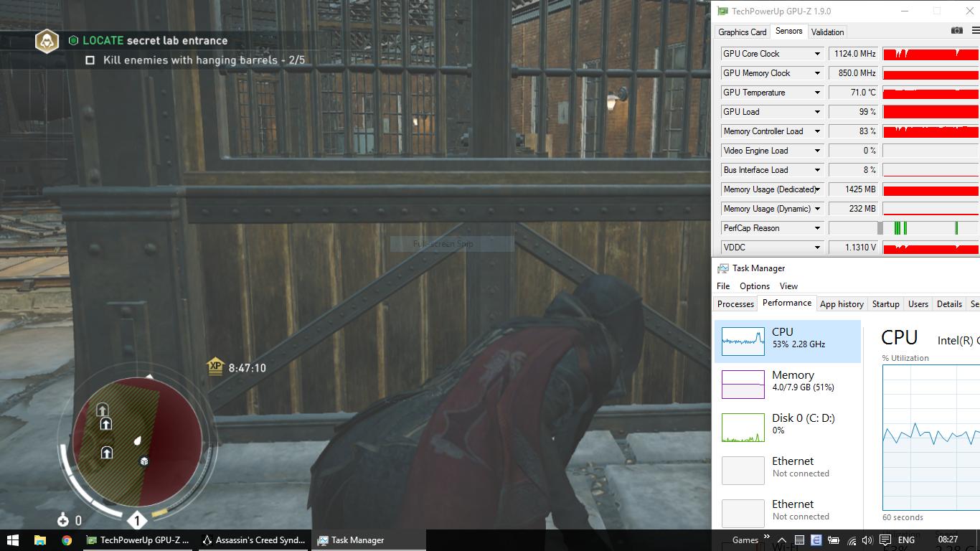The image size is (980, 551).
Task: Click the game minimap
Action: pos(137,441)
